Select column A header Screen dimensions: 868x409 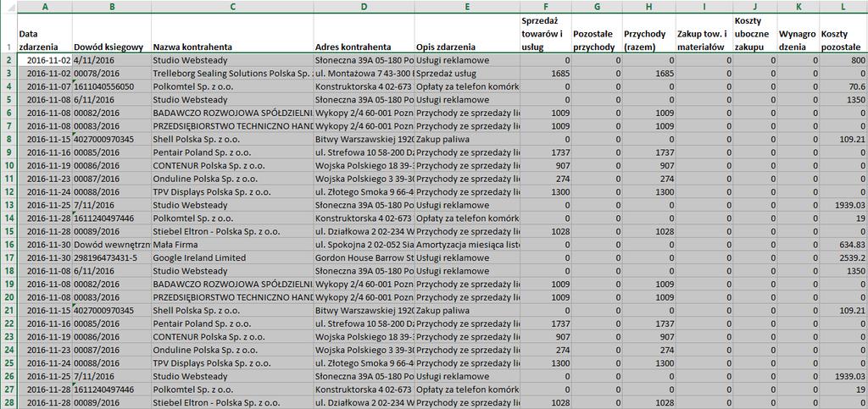45,7
